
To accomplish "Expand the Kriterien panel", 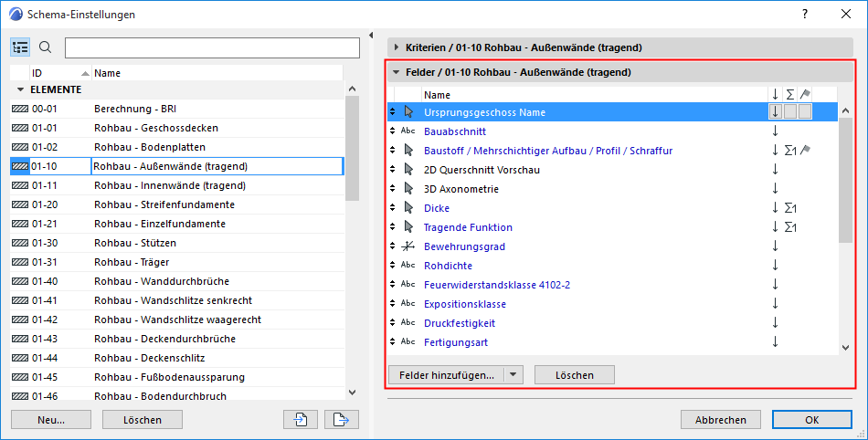I will point(396,47).
